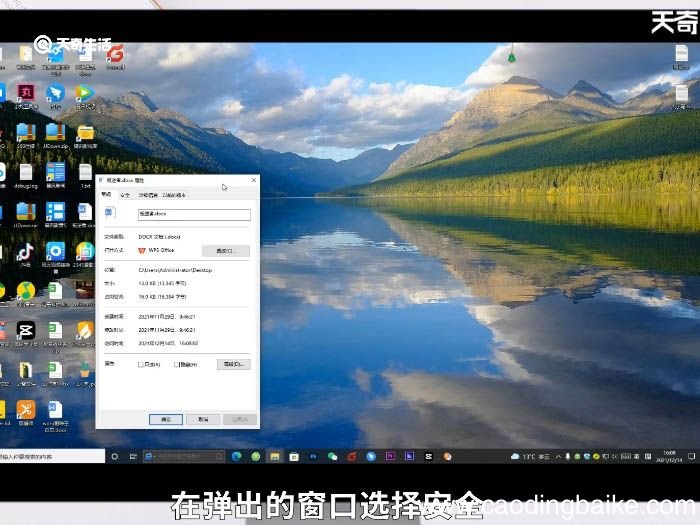
Task: Open Task View on the taskbar
Action: point(133,456)
